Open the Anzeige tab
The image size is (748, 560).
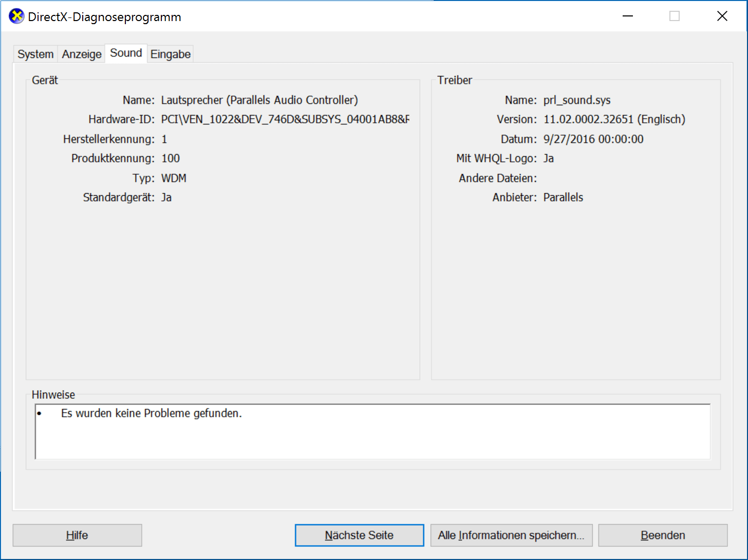pos(82,54)
